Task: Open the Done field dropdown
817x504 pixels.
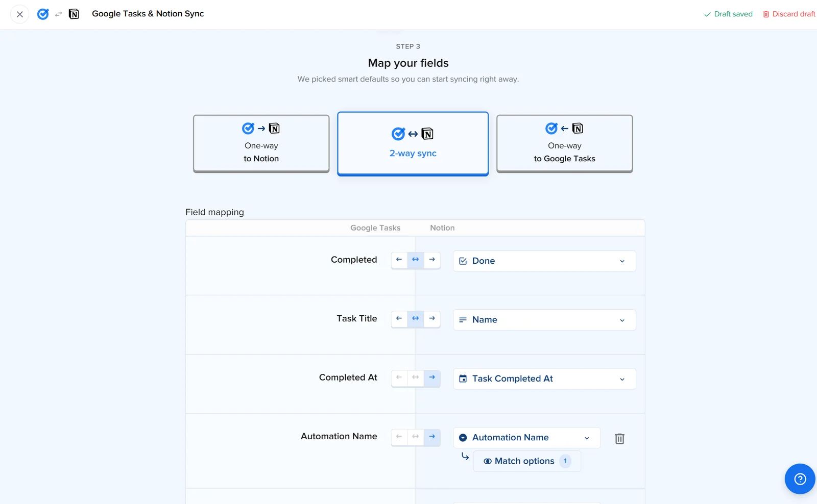Action: pyautogui.click(x=544, y=261)
